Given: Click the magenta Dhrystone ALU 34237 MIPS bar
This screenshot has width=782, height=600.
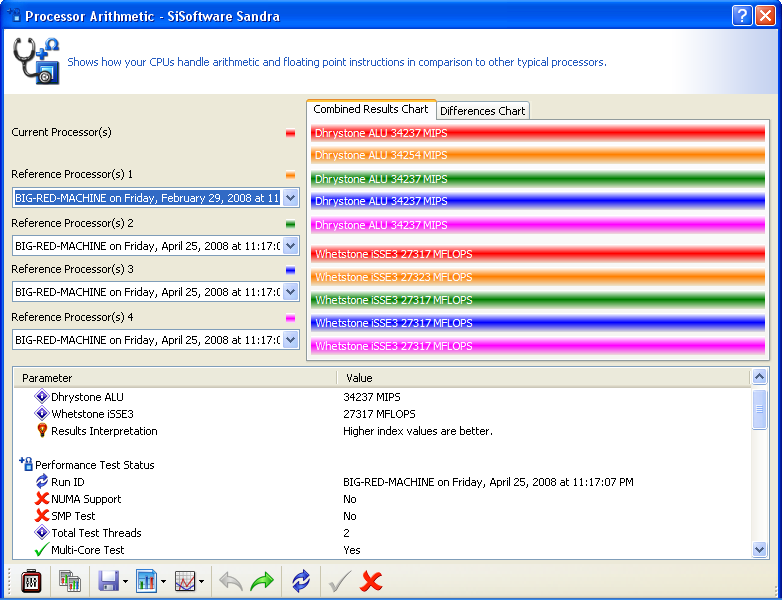Looking at the screenshot, I should point(538,225).
